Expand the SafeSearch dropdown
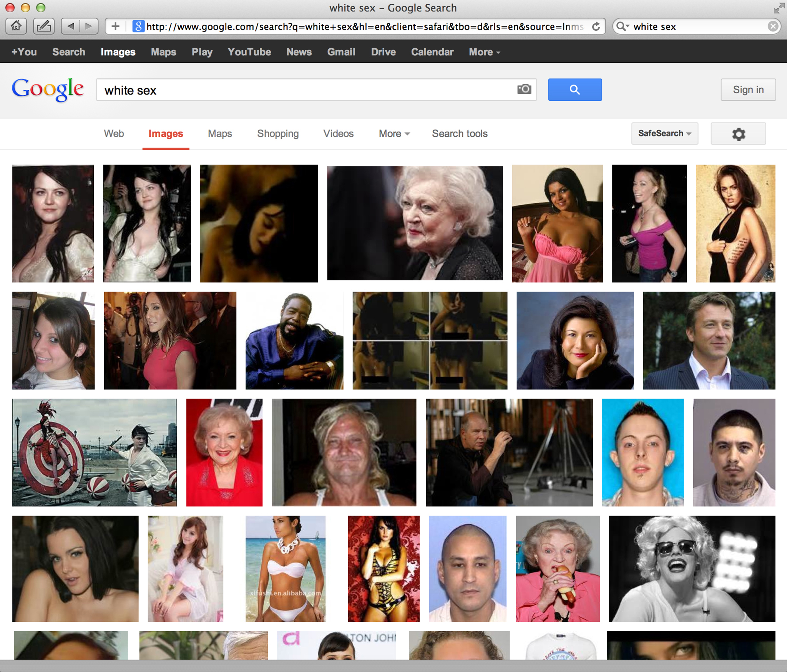This screenshot has height=672, width=787. click(664, 133)
